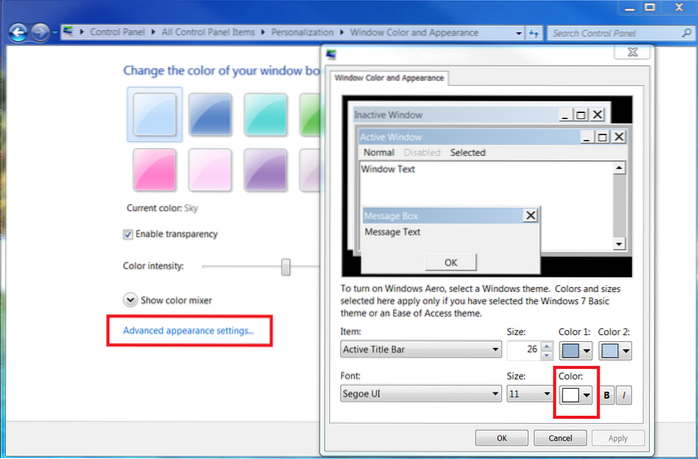Open the Color 2 picker dropdown
698x459 pixels.
tap(626, 349)
